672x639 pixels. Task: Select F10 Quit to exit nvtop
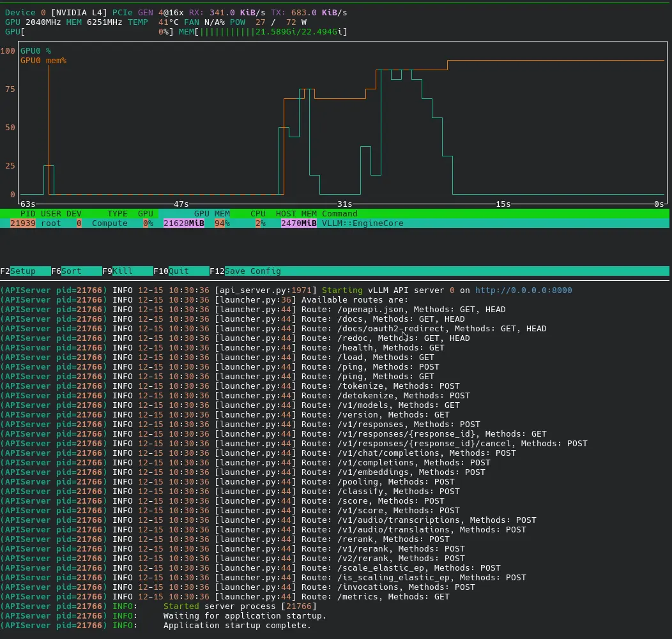181,271
